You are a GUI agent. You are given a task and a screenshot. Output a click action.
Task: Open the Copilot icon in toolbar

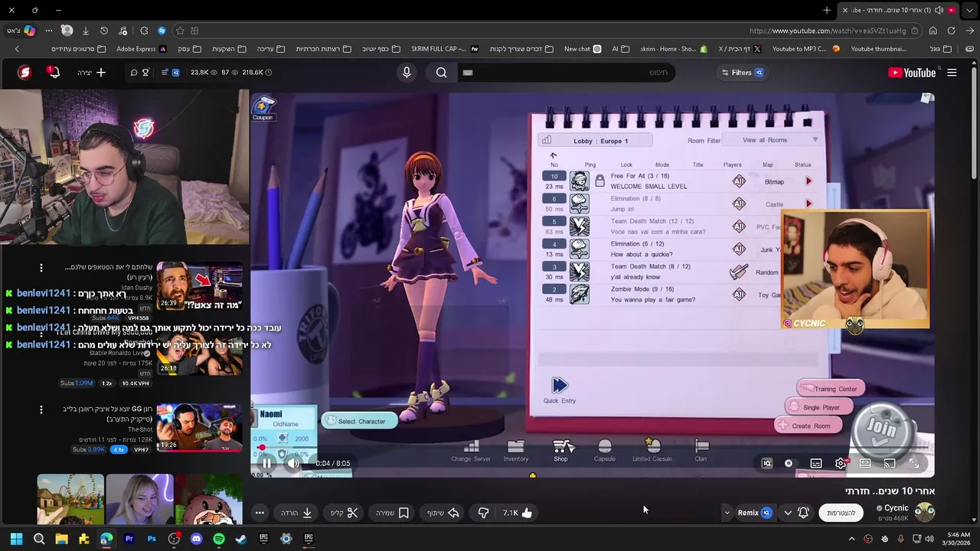point(29,31)
